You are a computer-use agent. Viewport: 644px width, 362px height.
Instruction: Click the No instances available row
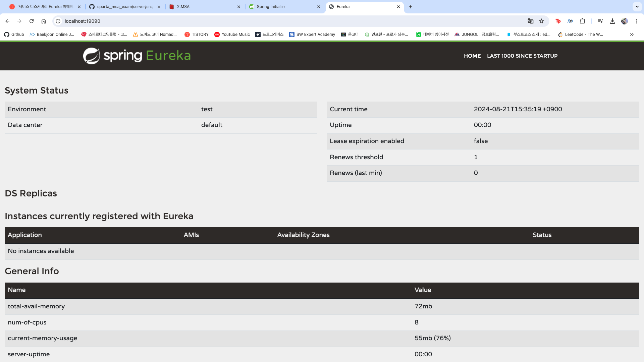[x=322, y=251]
